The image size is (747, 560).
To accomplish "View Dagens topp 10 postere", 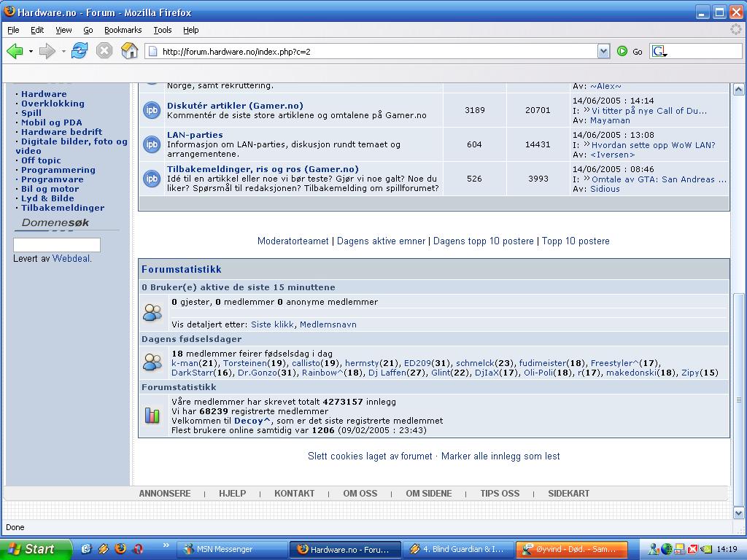I will click(484, 241).
